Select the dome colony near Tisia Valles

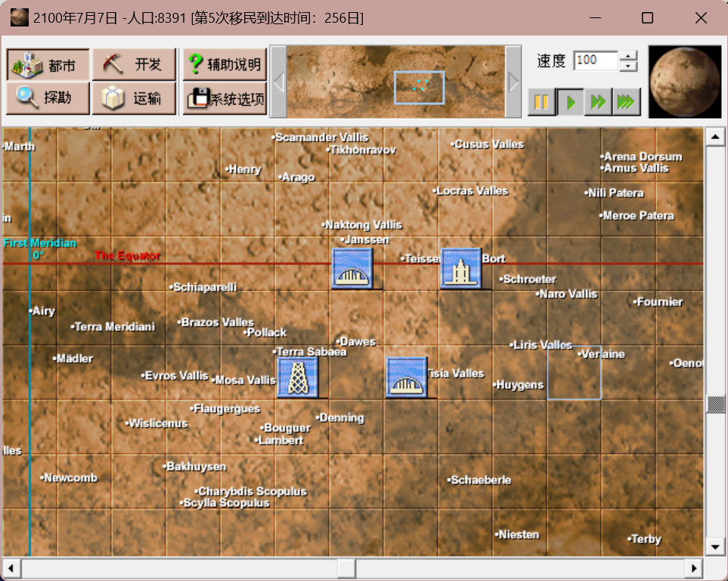407,377
